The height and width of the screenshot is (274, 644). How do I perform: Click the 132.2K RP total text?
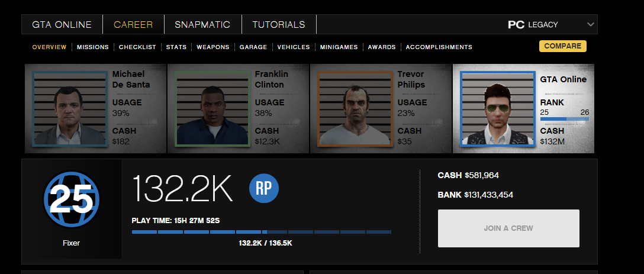(x=182, y=189)
